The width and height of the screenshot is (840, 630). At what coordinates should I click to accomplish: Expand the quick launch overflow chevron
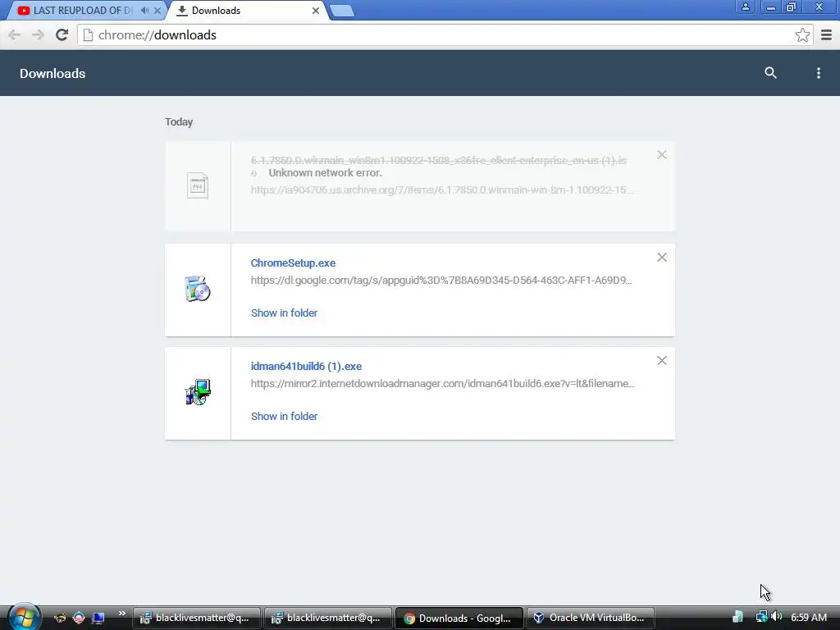(x=122, y=614)
